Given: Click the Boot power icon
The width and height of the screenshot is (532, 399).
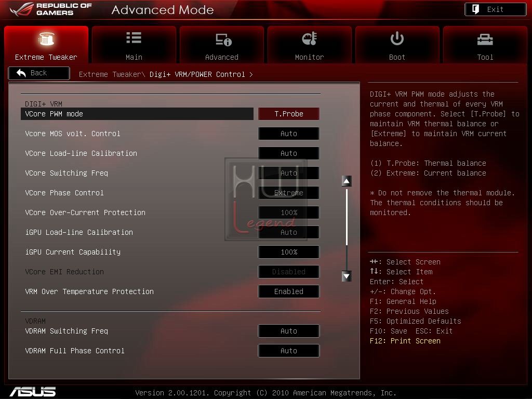Looking at the screenshot, I should (x=397, y=38).
